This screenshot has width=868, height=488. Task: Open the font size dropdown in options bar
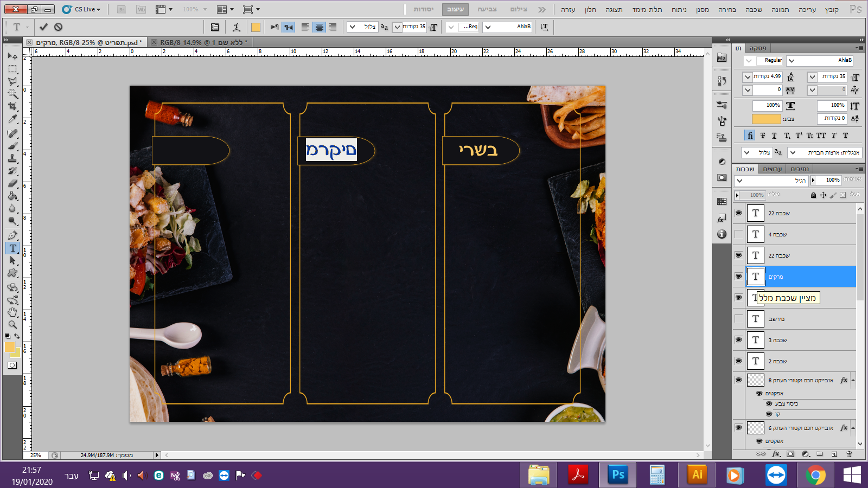397,27
